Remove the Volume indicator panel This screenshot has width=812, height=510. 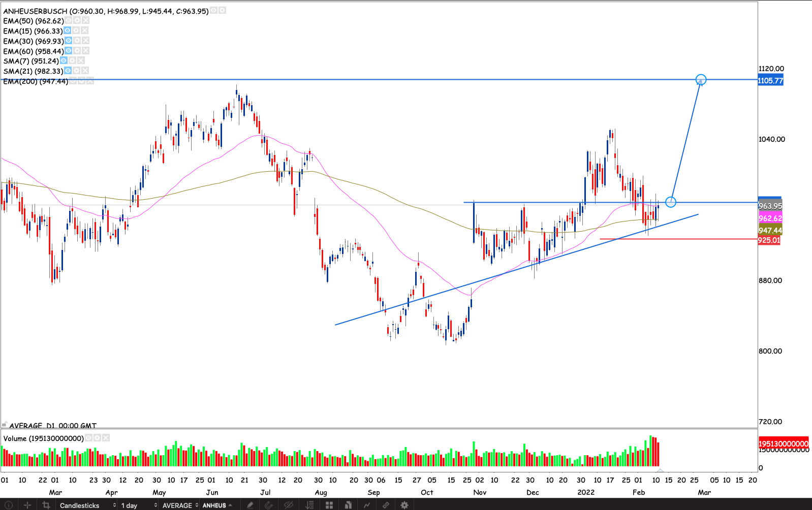click(x=106, y=438)
